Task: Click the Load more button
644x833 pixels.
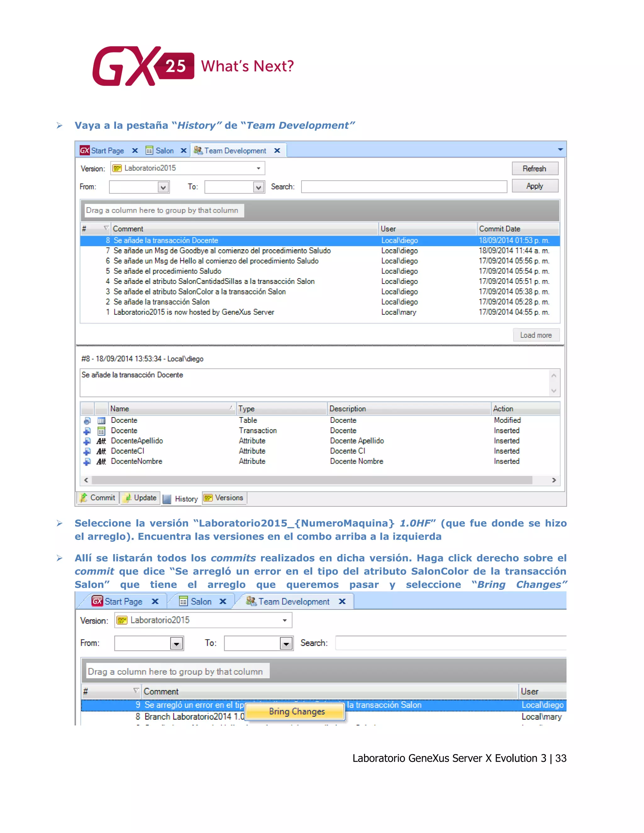Action: tap(536, 335)
